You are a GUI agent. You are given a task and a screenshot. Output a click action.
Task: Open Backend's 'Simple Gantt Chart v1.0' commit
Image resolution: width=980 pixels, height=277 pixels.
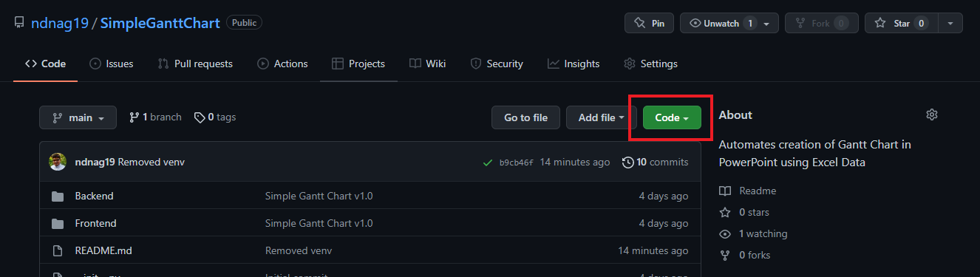(x=319, y=196)
